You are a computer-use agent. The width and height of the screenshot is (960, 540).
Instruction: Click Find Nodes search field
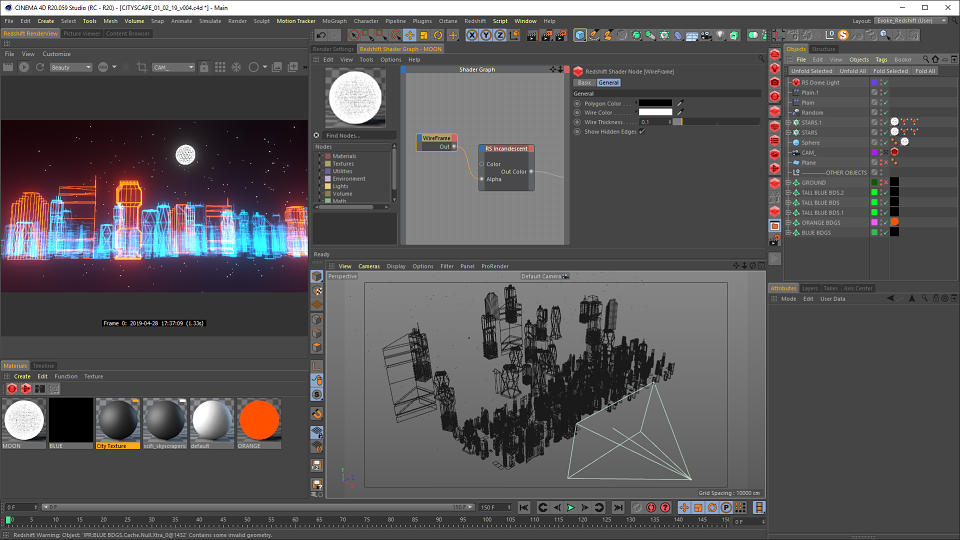coord(359,135)
